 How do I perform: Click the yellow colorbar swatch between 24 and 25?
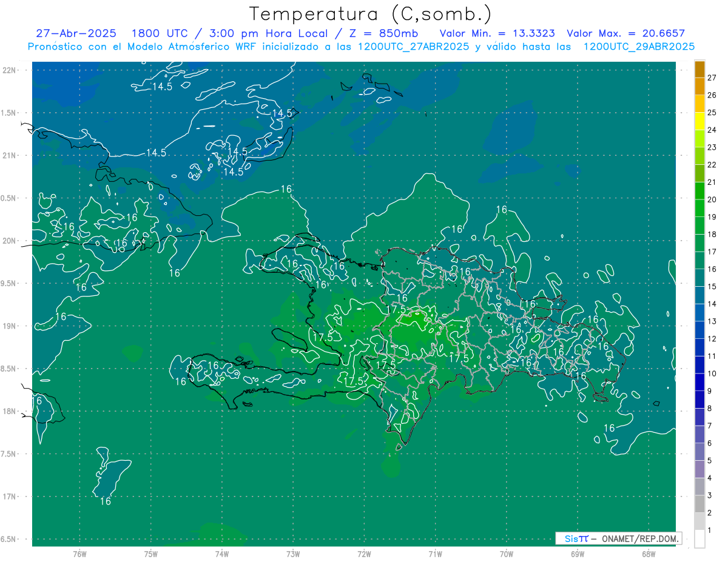pyautogui.click(x=700, y=121)
